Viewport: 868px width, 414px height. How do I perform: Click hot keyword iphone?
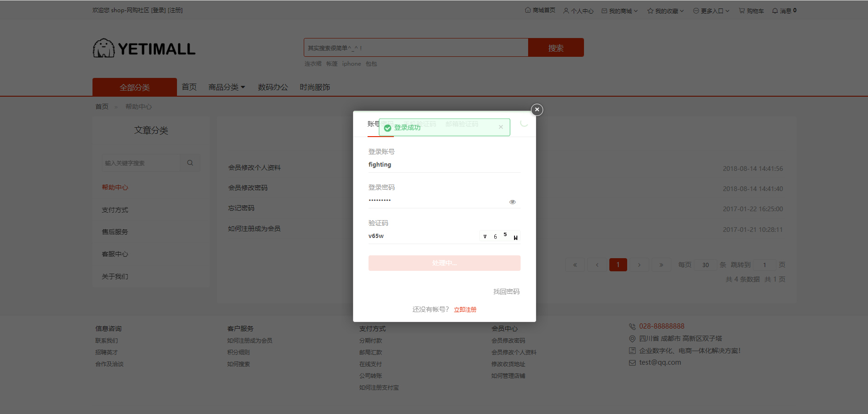coord(352,64)
